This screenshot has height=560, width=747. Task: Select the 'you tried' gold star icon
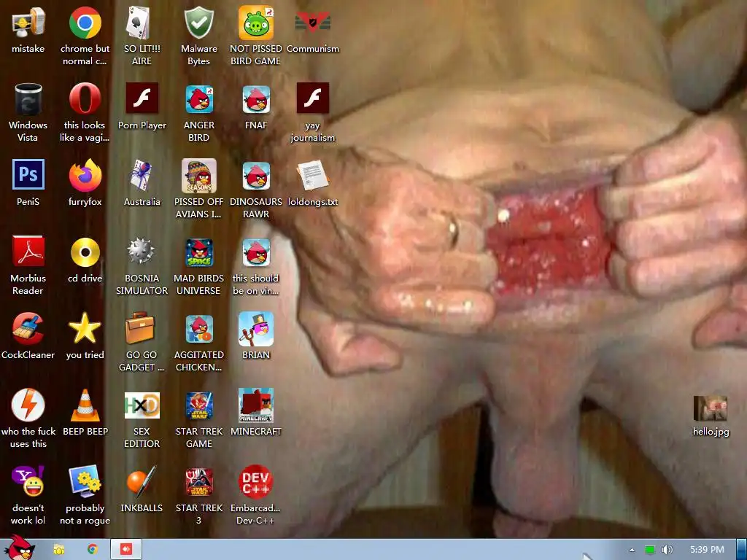coord(85,328)
